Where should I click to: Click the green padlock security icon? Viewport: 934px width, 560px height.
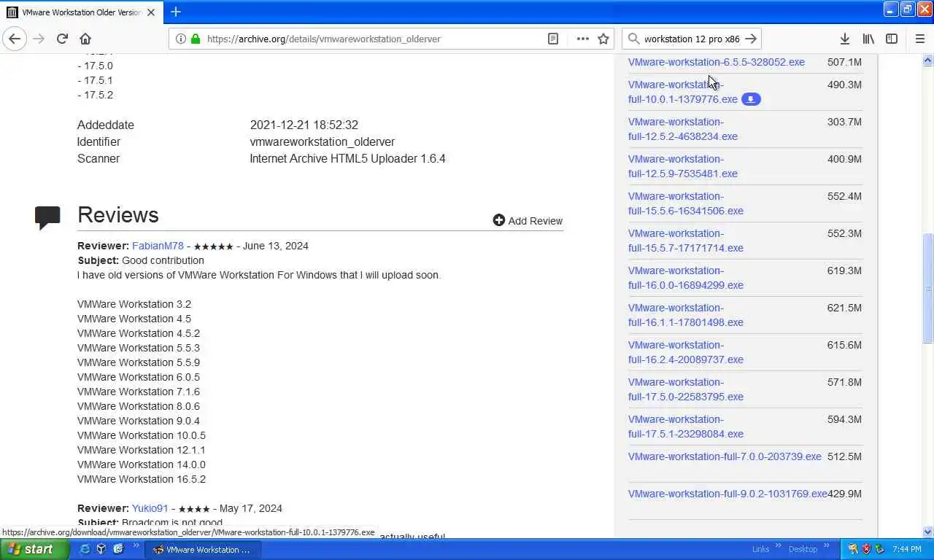click(x=196, y=39)
